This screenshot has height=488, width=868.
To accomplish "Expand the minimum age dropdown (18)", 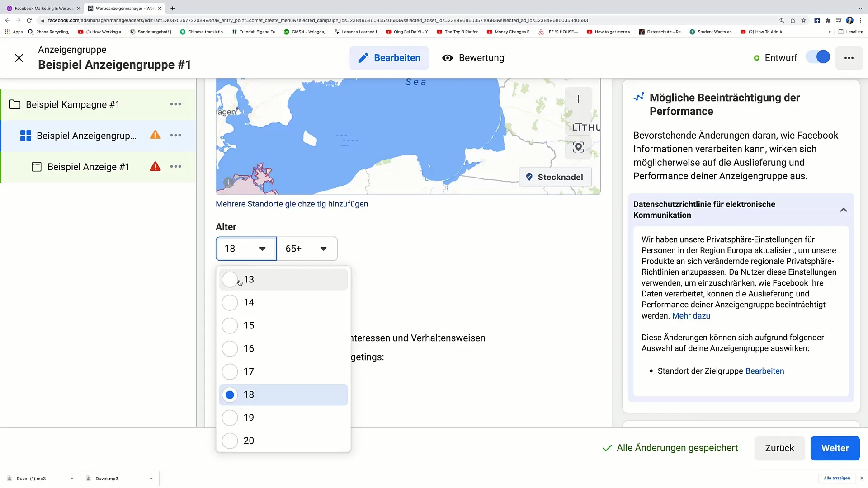I will (x=245, y=249).
